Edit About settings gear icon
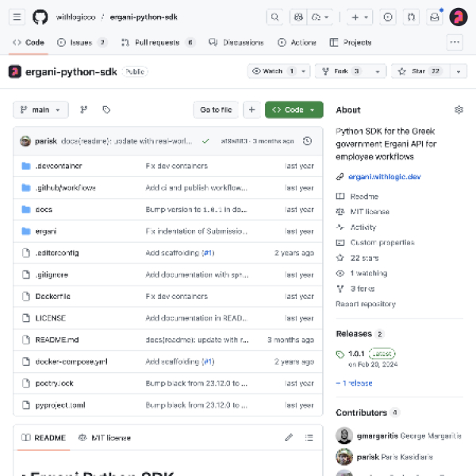The height and width of the screenshot is (476, 476). tap(459, 109)
